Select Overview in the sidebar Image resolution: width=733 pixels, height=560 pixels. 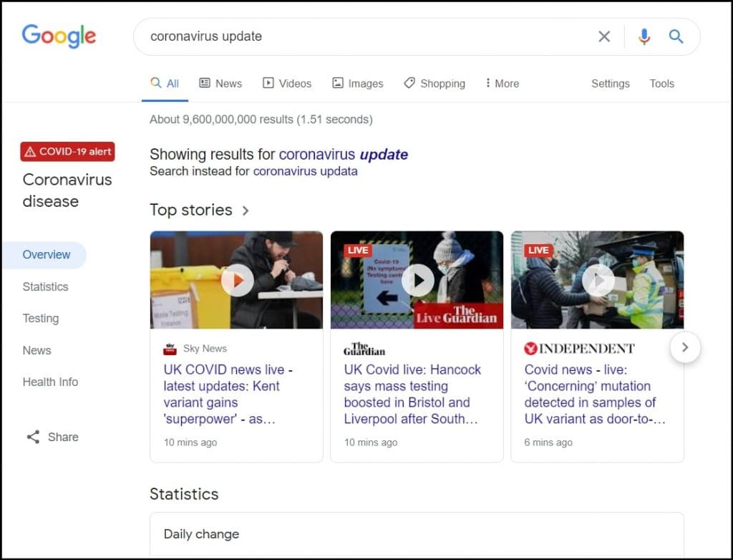[47, 254]
